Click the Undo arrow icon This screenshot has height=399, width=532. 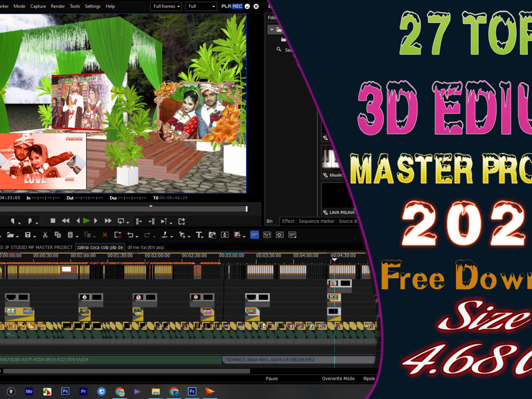pos(130,235)
